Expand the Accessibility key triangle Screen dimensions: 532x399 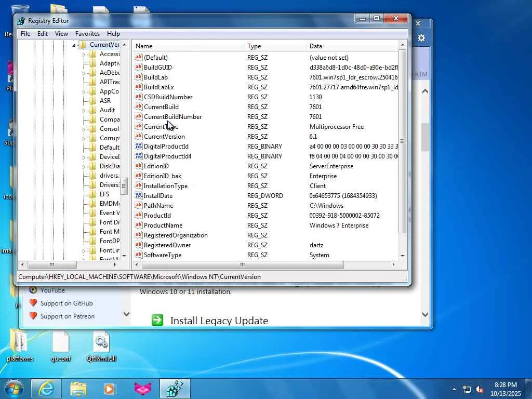84,54
